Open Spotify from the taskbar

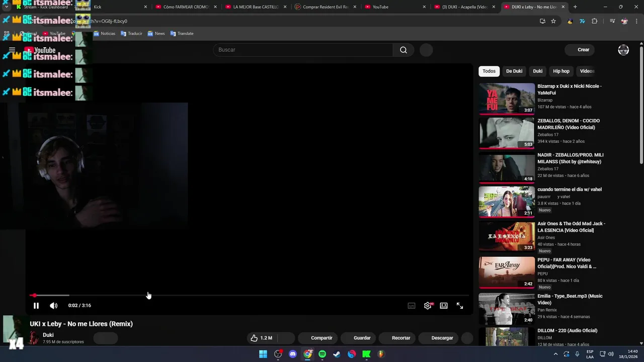pos(322,354)
